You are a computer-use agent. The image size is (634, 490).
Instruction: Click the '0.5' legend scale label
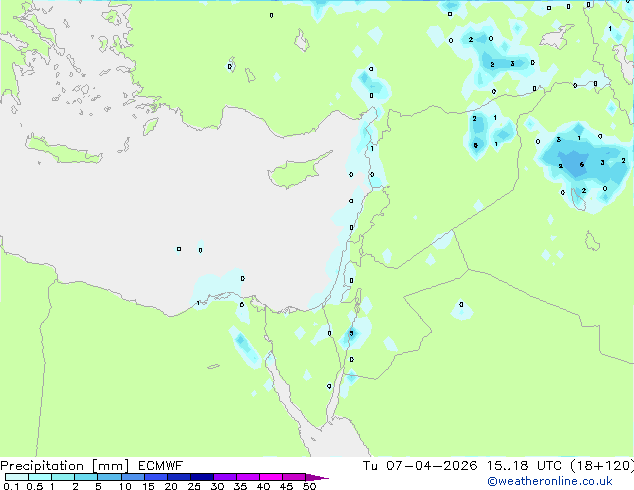[x=34, y=486]
